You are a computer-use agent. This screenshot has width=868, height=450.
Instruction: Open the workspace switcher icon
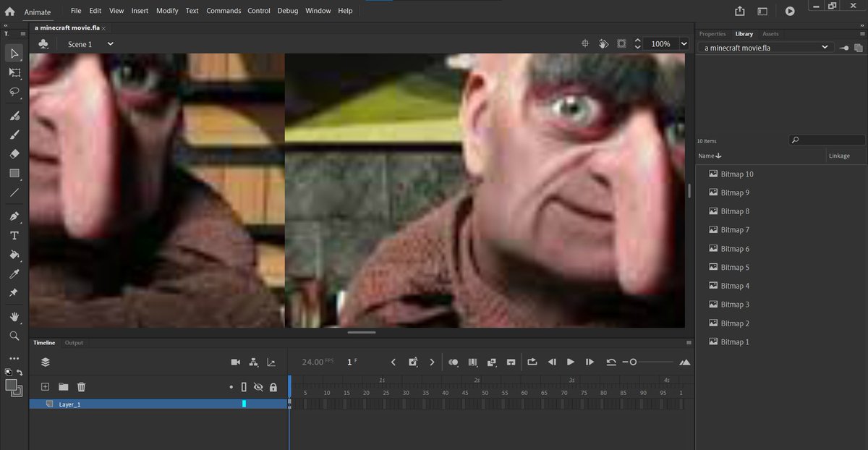point(762,12)
